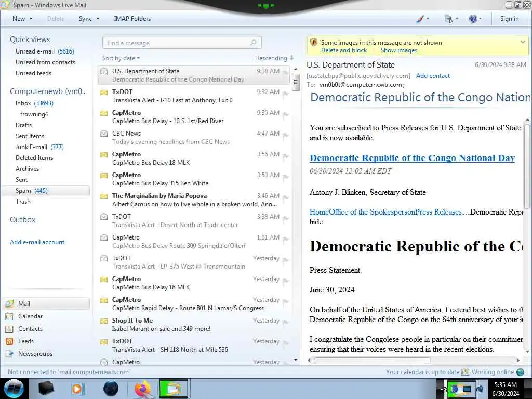Open the colorizer paintbrush icon in toolbar

pyautogui.click(x=420, y=19)
